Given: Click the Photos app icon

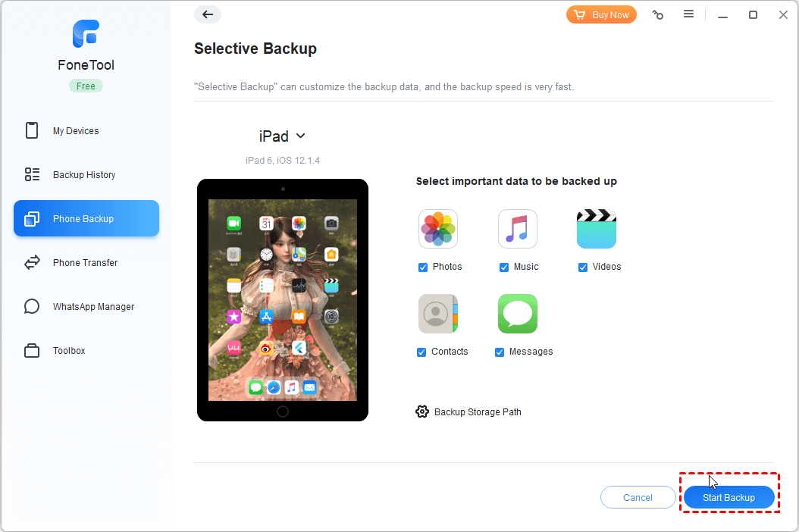Looking at the screenshot, I should [x=437, y=229].
